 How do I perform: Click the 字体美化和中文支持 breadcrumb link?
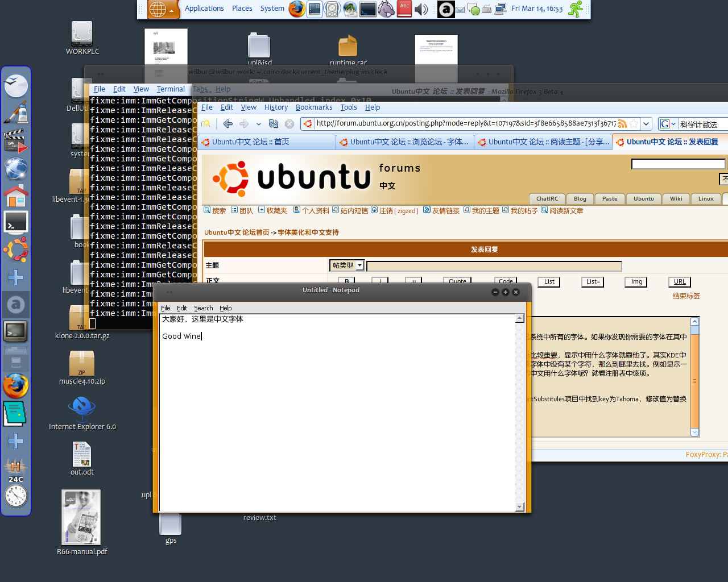point(308,232)
